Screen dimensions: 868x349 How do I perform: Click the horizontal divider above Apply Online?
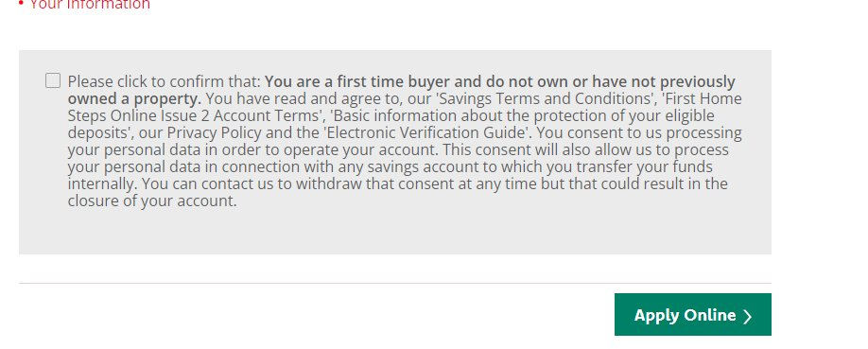pos(394,283)
